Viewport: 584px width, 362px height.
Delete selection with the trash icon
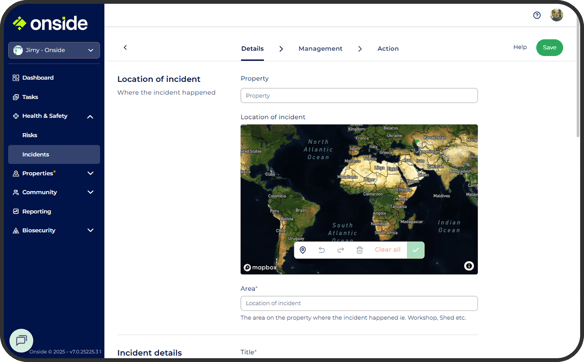click(x=359, y=250)
